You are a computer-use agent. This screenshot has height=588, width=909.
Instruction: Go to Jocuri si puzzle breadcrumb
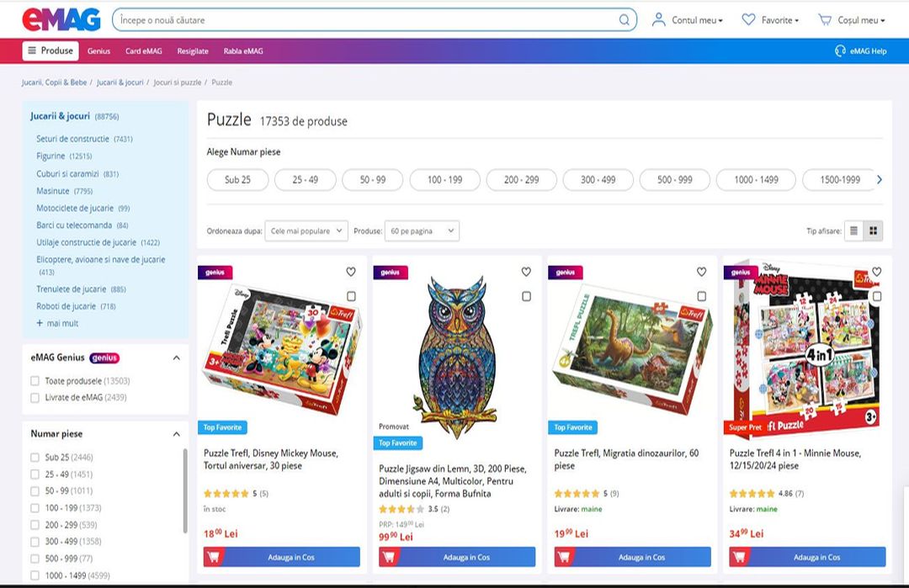(x=177, y=82)
